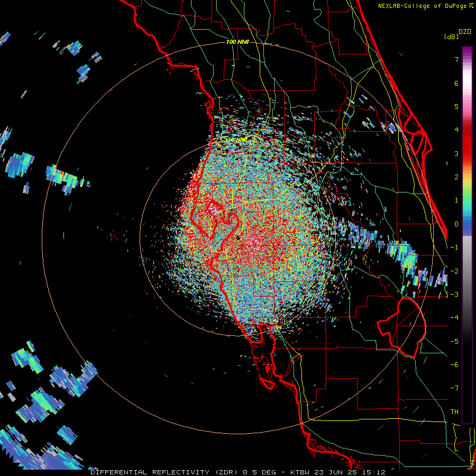Select the -6 value on the dB scale
The height and width of the screenshot is (476, 476).
454,364
